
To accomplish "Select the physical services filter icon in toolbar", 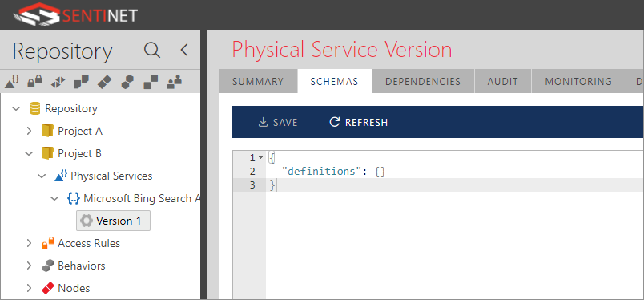I will tap(12, 82).
